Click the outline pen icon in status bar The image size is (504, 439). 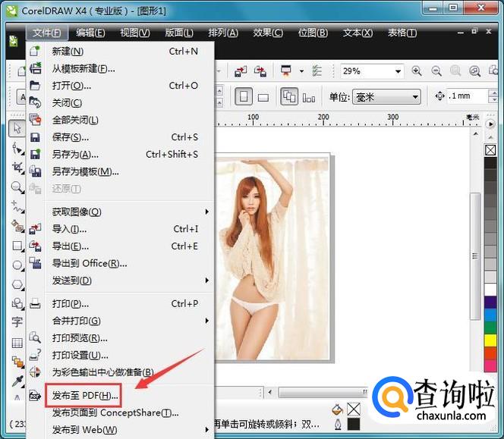click(338, 424)
